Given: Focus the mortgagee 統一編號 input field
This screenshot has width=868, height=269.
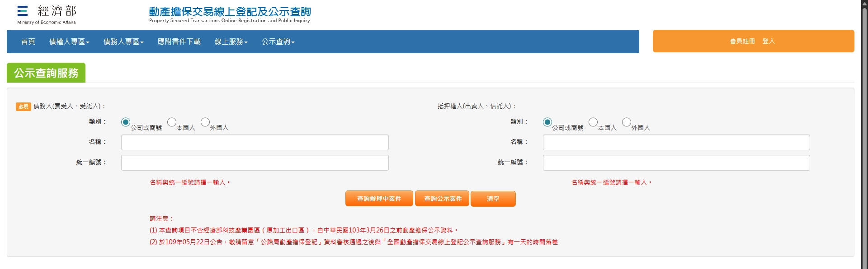Looking at the screenshot, I should (676, 162).
